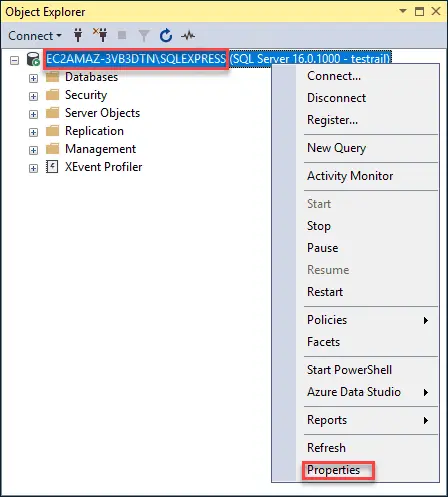
Task: Expand the Security folder node
Action: point(33,96)
